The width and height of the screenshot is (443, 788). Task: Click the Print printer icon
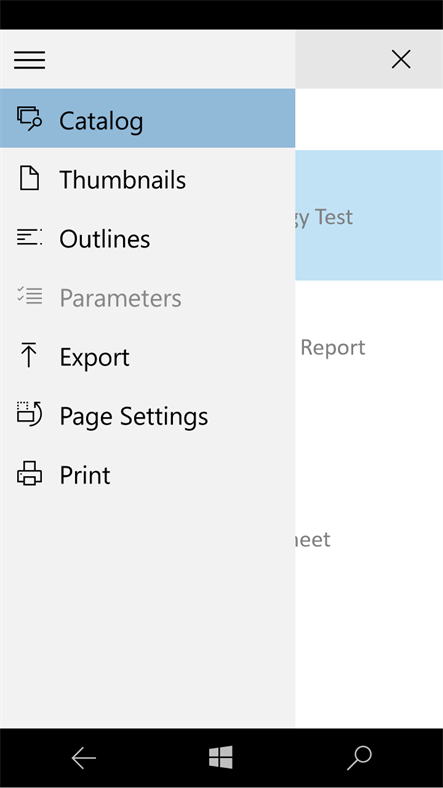pos(29,473)
